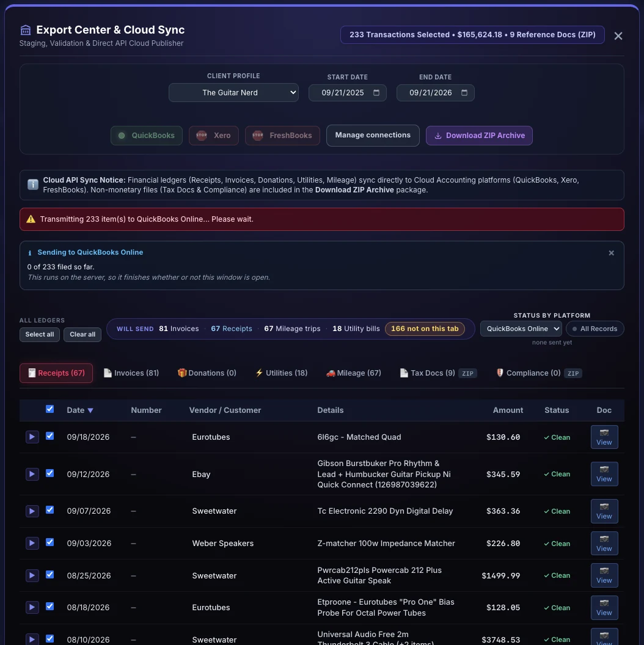This screenshot has height=645, width=644.
Task: Uncheck the Weber Speakers row checkbox
Action: coord(49,542)
